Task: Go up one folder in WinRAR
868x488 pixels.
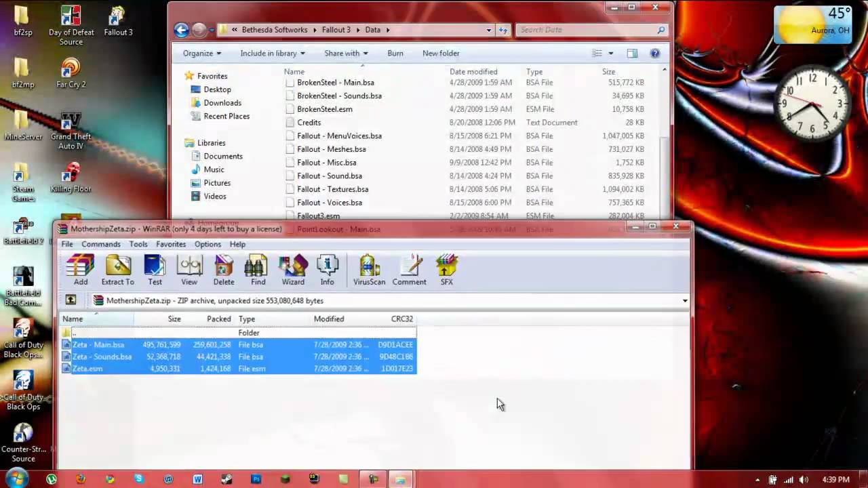Action: pos(71,300)
